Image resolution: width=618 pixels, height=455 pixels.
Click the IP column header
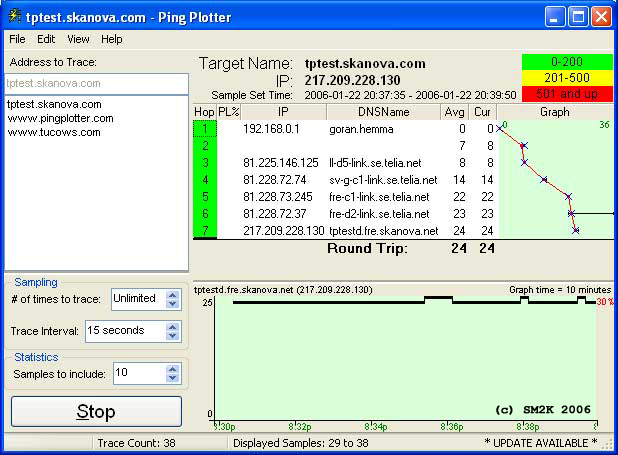(x=283, y=112)
